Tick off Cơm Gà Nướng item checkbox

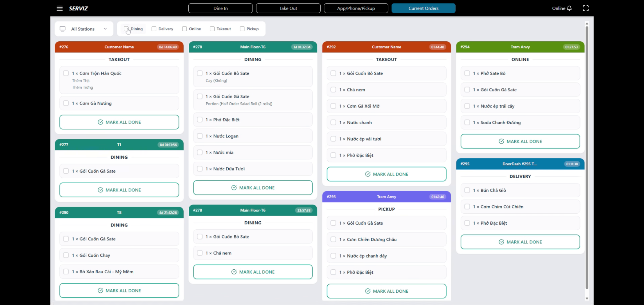click(x=66, y=103)
